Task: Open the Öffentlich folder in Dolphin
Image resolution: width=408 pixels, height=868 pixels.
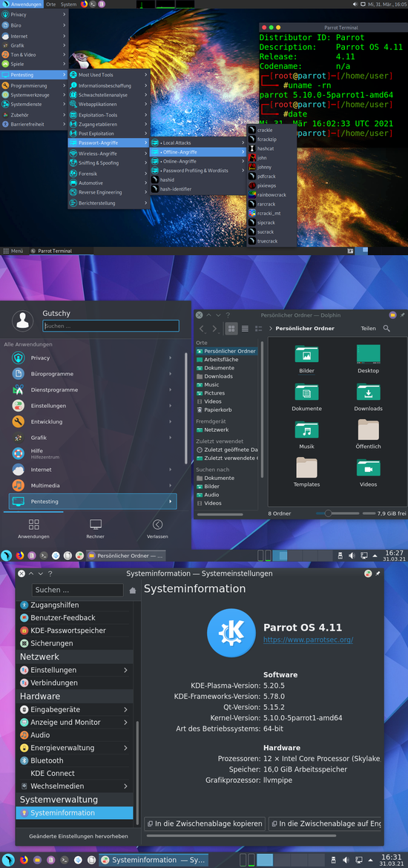Action: 368,430
